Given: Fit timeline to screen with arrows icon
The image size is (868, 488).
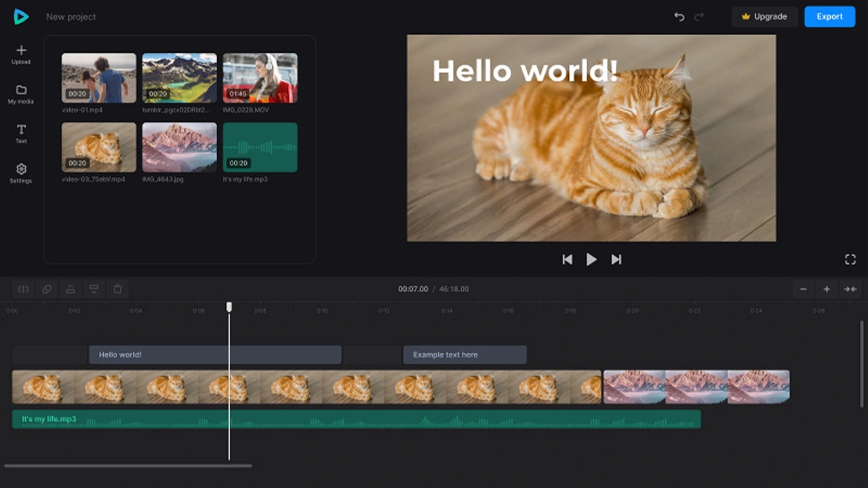Looking at the screenshot, I should [x=850, y=289].
